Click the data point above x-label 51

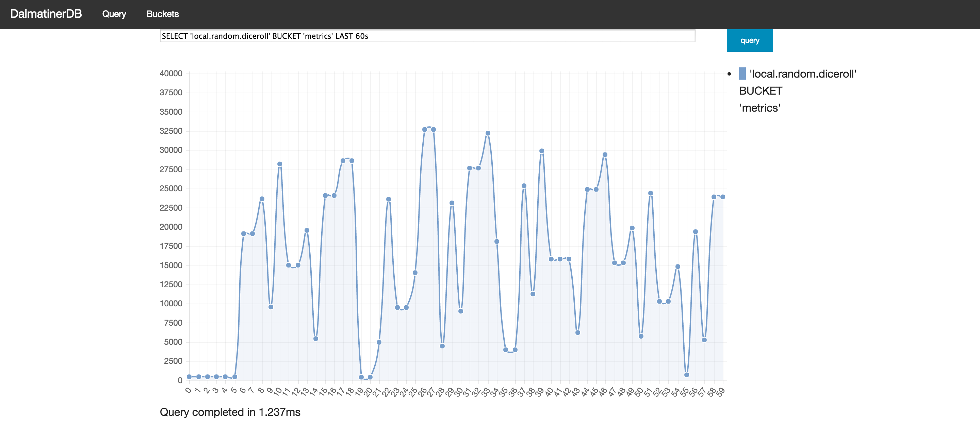click(651, 193)
